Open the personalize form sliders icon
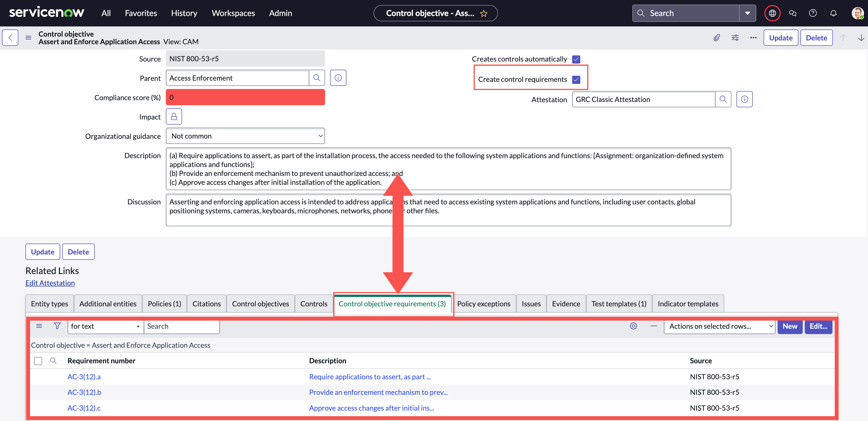 (735, 38)
